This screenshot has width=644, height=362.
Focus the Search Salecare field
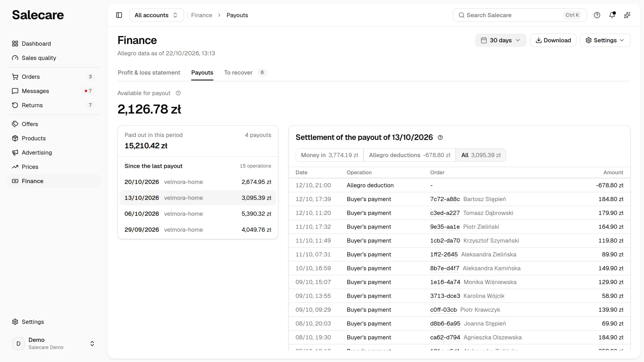(x=520, y=15)
